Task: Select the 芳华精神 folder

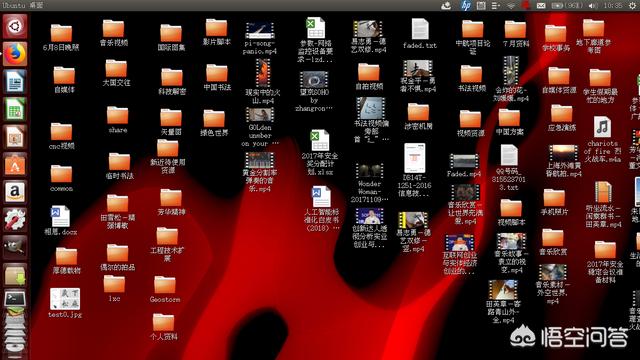Action: click(x=171, y=202)
